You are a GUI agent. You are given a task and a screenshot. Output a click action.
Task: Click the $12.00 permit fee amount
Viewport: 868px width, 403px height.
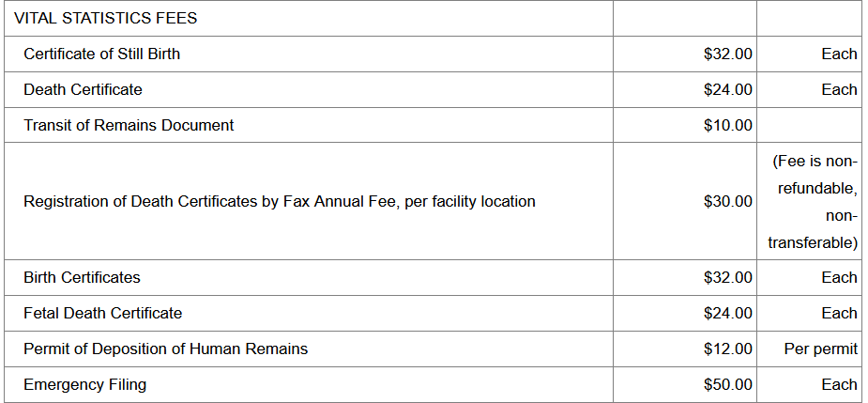[727, 349]
